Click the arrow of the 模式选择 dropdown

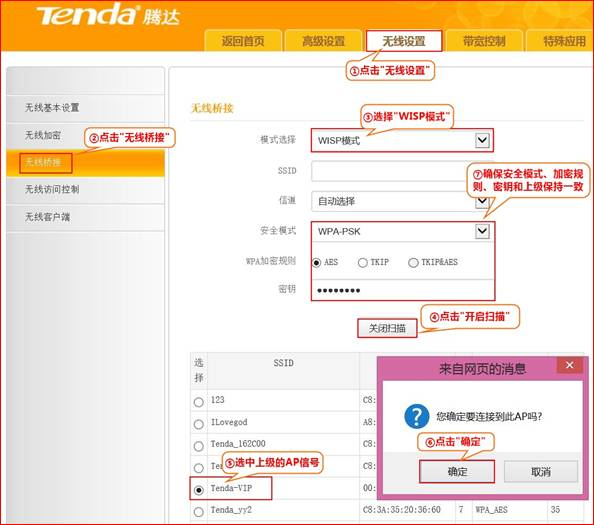coord(482,140)
